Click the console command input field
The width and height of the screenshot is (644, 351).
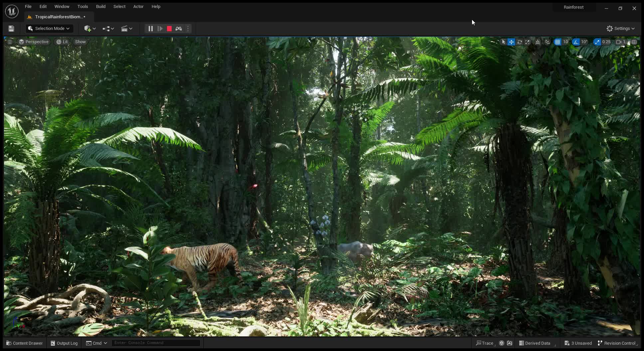156,343
